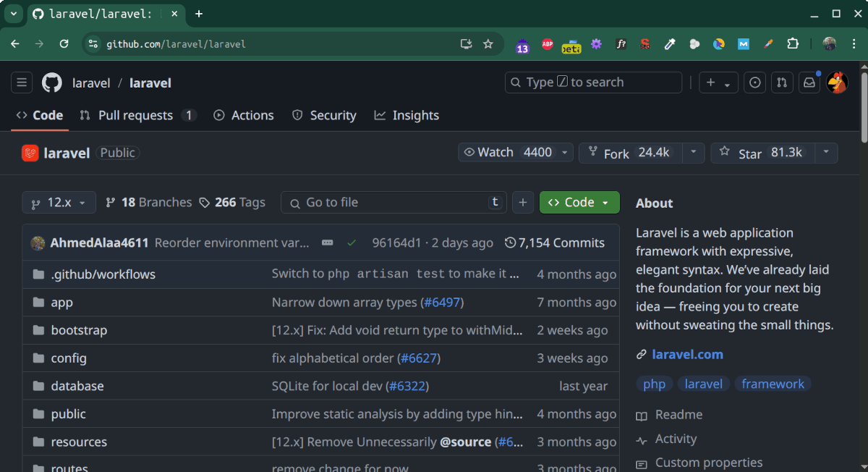View the 18 Branches link

[149, 203]
